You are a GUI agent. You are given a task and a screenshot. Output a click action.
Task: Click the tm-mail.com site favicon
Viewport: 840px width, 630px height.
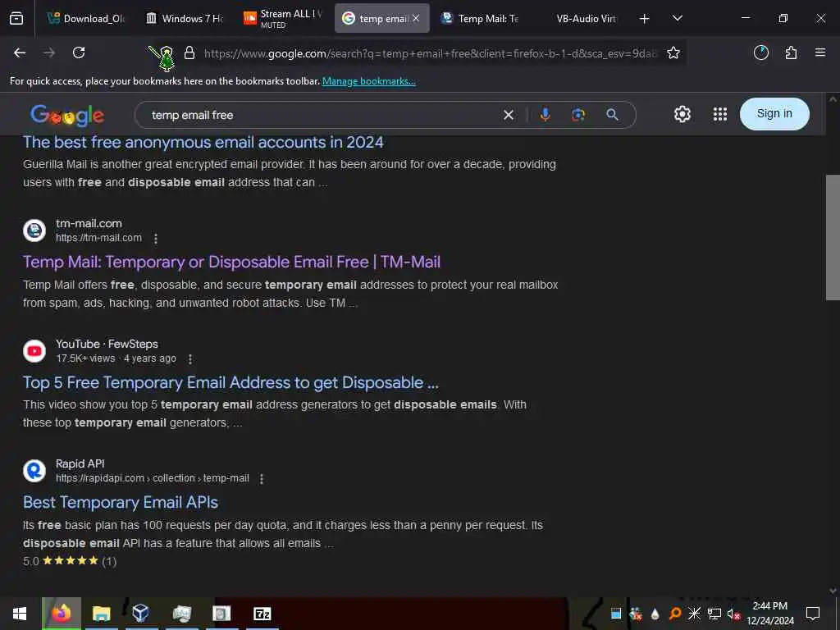(x=34, y=231)
